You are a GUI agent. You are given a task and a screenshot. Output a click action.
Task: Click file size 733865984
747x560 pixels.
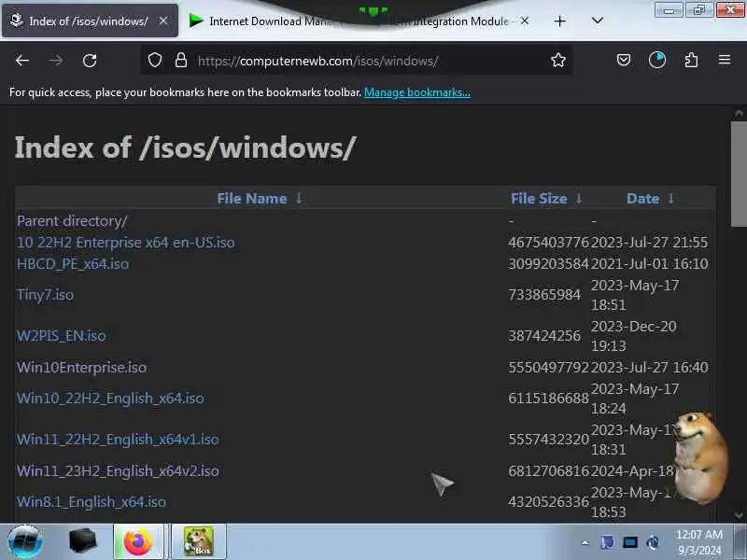(x=544, y=295)
